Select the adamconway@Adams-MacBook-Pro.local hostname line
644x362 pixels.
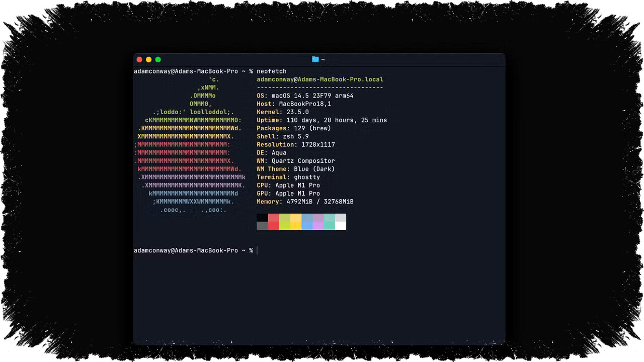pos(320,79)
